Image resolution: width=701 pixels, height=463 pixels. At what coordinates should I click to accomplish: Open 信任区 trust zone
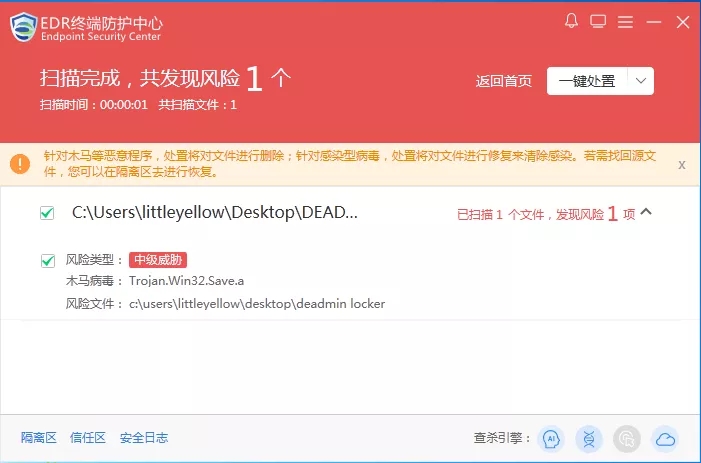tap(87, 438)
